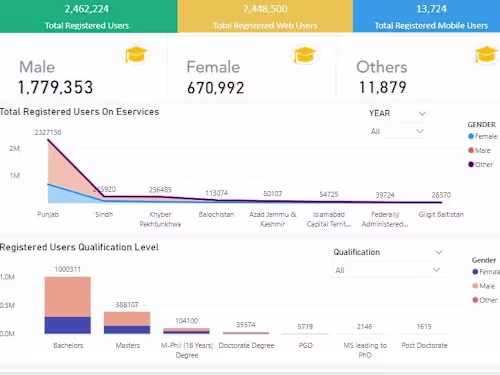Click the graduation cap icon on Others card

pos(487,54)
